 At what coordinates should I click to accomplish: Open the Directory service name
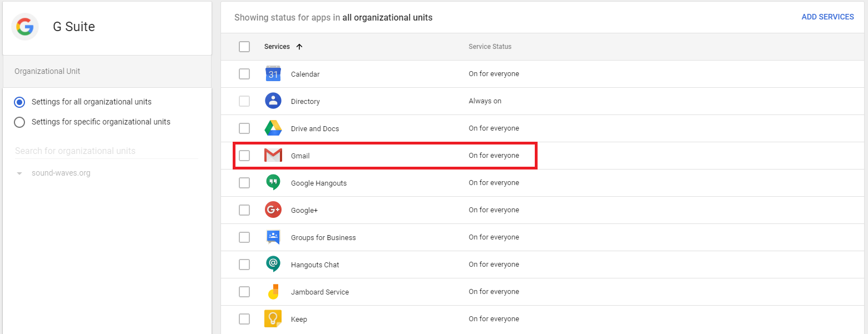point(305,102)
